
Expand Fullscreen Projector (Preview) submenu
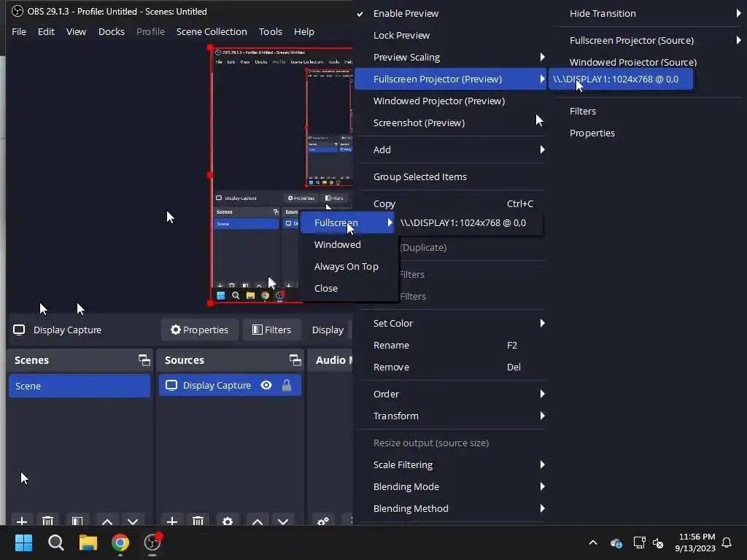tap(451, 79)
